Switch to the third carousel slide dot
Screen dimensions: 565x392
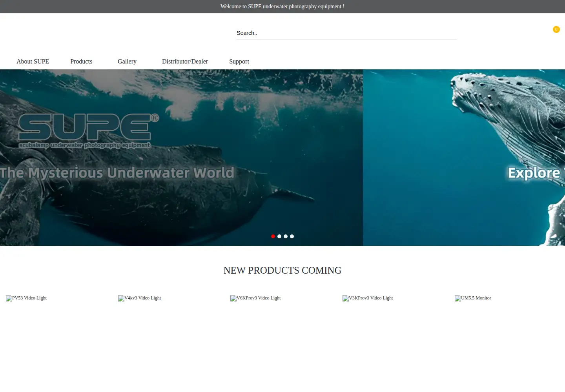point(286,236)
